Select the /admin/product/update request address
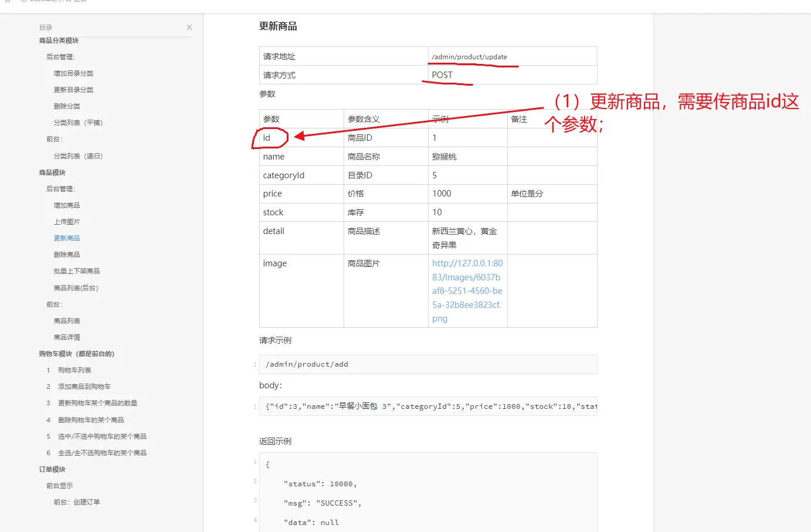Image resolution: width=811 pixels, height=532 pixels. point(469,57)
